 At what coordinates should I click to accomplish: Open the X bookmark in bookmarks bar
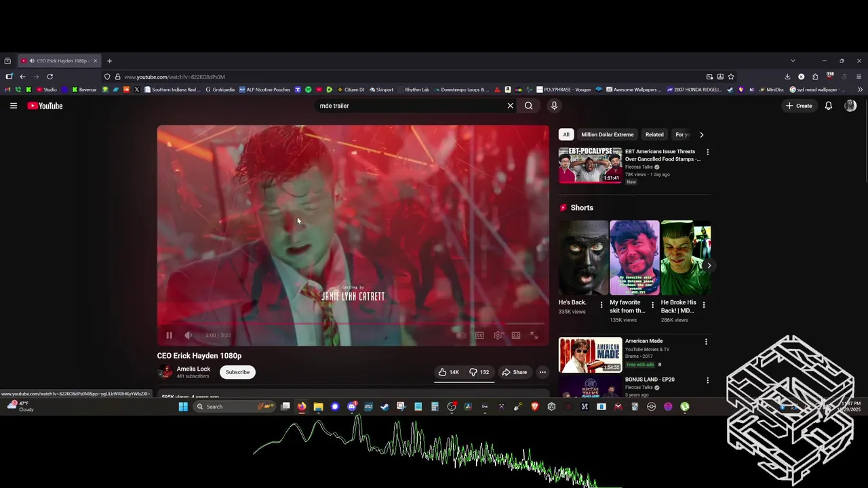(x=137, y=89)
